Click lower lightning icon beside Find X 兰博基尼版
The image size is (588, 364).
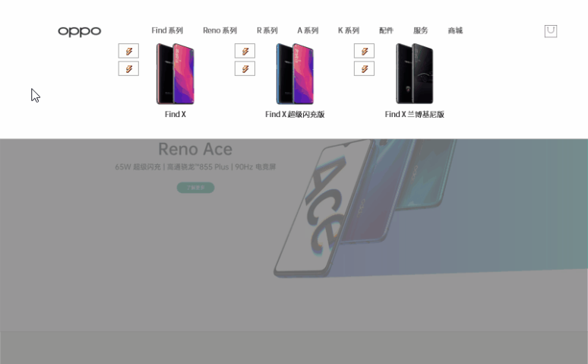(364, 68)
